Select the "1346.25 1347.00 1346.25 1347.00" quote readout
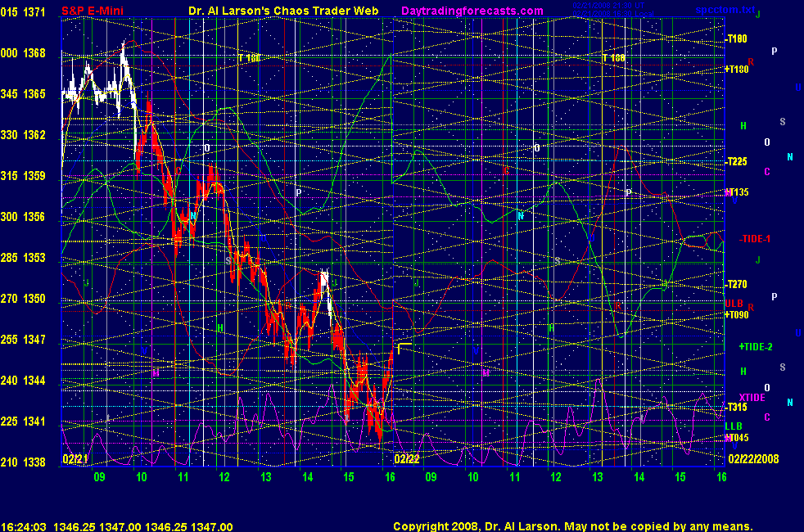804x532 pixels. [143, 527]
